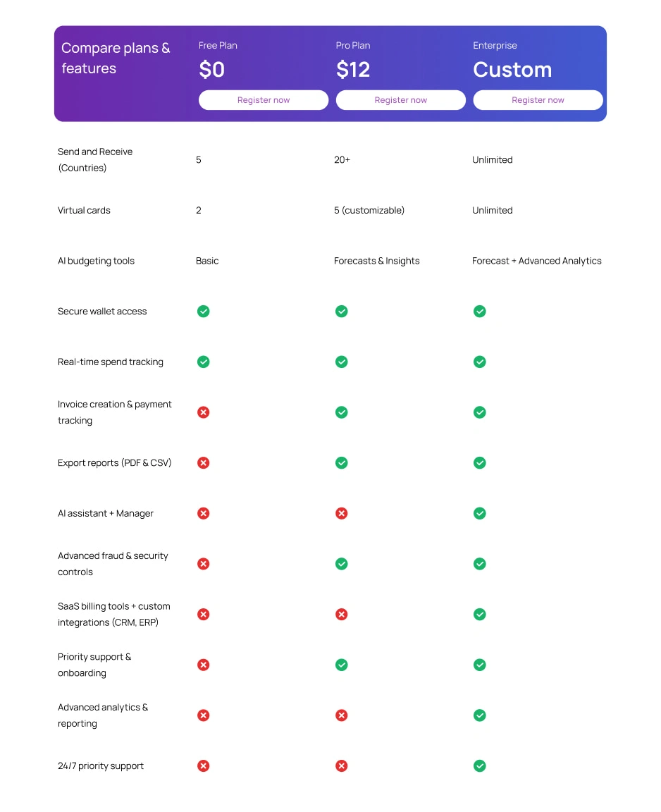Click the Custom price label under Enterprise

click(512, 69)
